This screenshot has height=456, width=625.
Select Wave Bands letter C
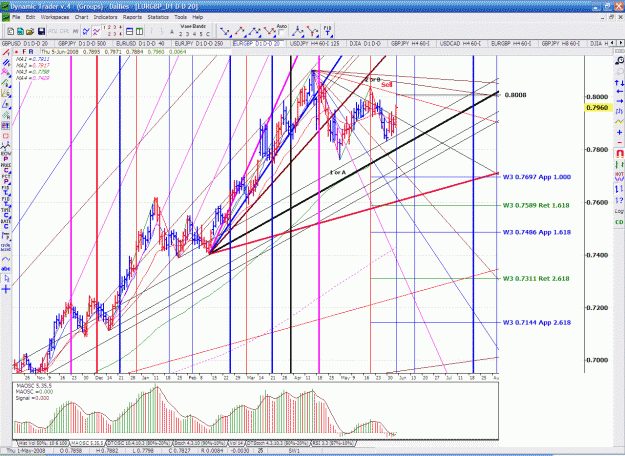207,34
